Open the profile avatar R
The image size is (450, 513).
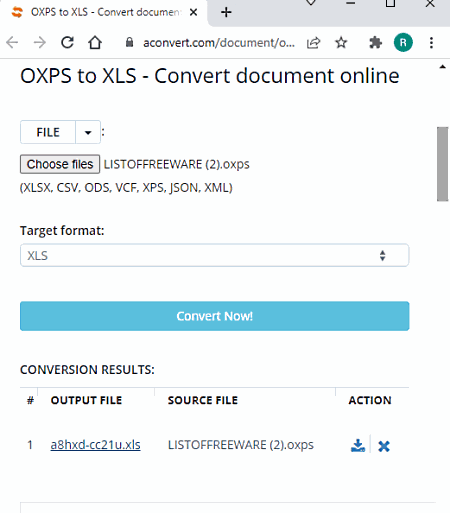(x=403, y=43)
